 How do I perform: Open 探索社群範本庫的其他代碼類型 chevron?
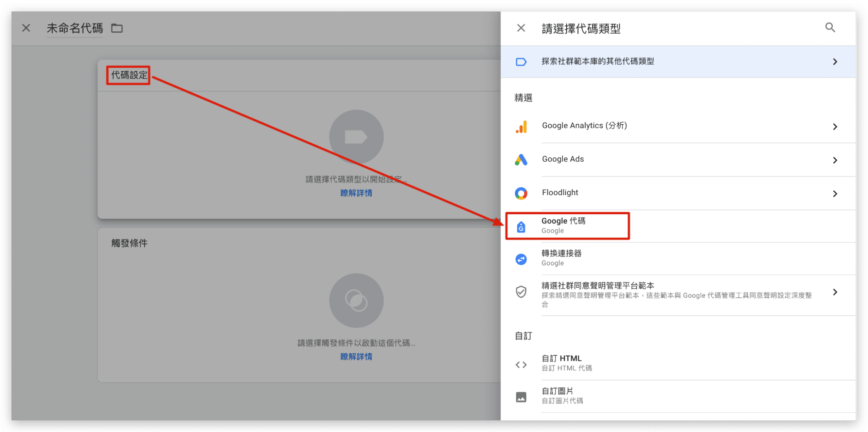tap(835, 62)
